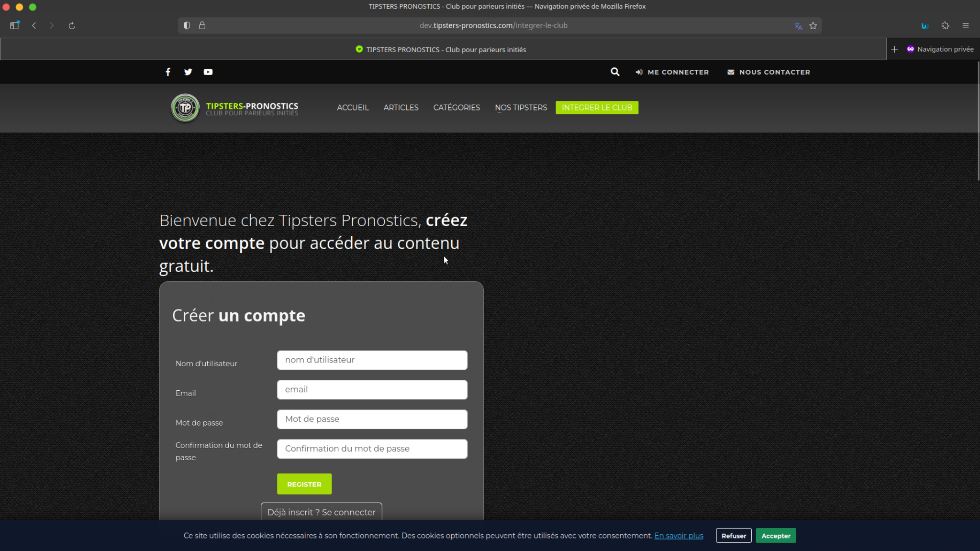Image resolution: width=980 pixels, height=551 pixels.
Task: Open the page translation icon
Action: click(798, 25)
